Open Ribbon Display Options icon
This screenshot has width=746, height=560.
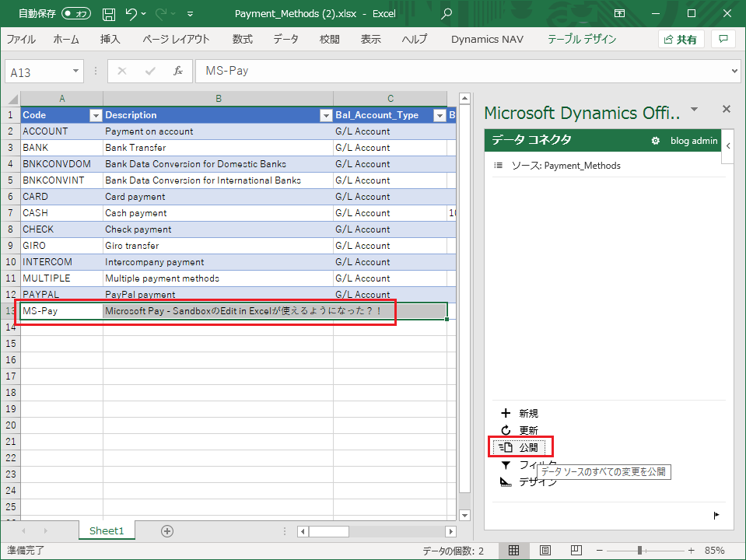[619, 13]
